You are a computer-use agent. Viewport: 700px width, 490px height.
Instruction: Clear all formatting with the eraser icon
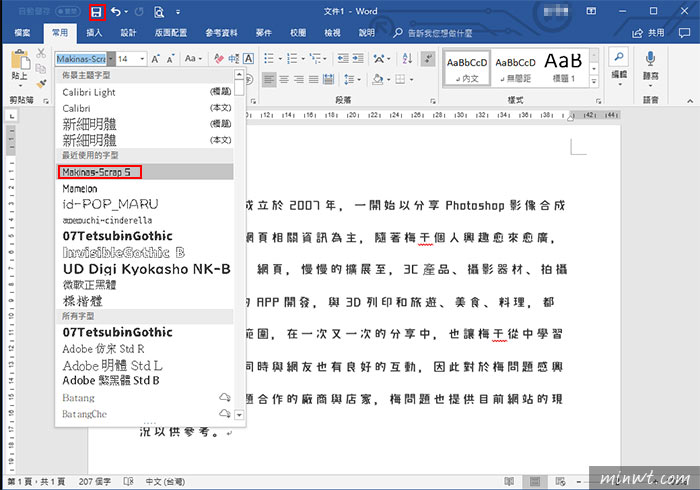219,58
